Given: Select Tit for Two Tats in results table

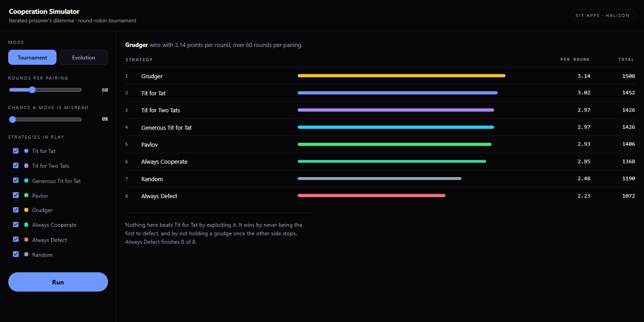Looking at the screenshot, I should (x=161, y=110).
